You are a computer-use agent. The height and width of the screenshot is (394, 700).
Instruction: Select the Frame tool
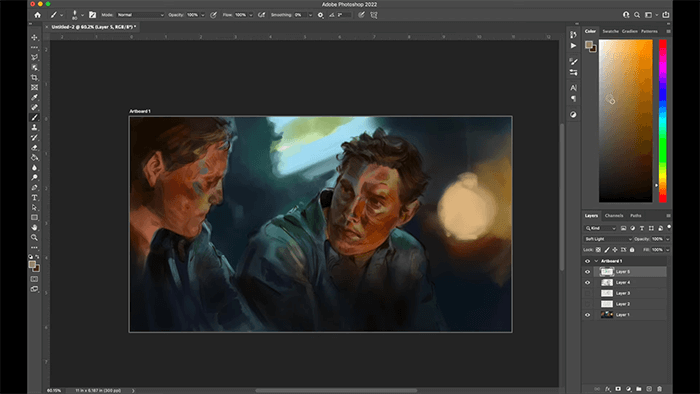[x=34, y=87]
